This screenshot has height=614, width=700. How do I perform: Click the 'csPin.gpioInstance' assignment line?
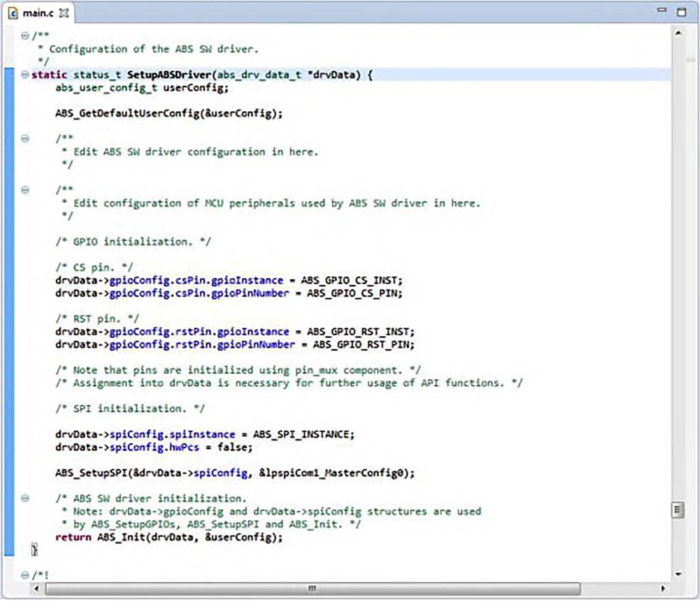(229, 280)
